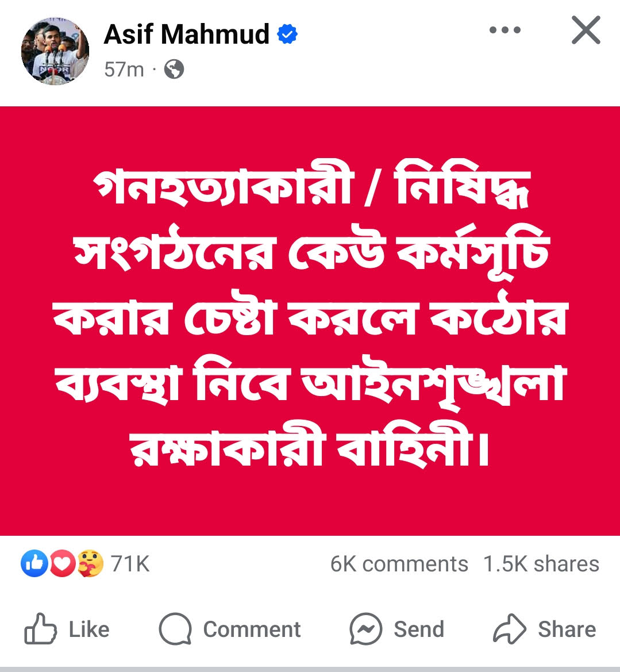Click the thumbs-up Like icon
The image size is (620, 672).
point(40,629)
